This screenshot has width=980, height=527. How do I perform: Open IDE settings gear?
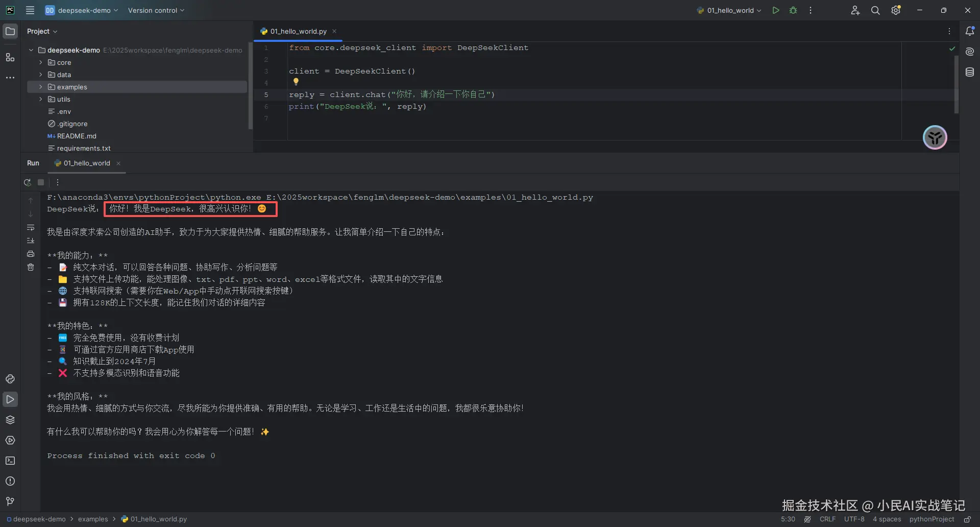tap(896, 10)
